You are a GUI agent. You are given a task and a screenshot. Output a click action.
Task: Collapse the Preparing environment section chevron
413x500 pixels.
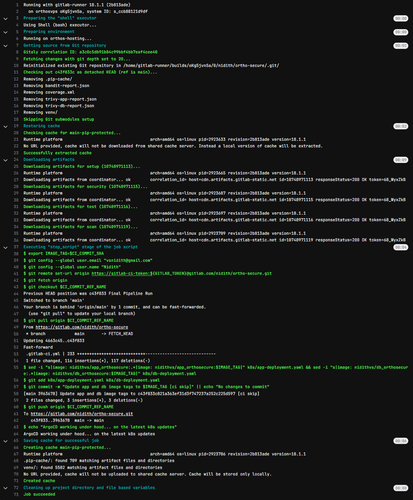pos(5,32)
